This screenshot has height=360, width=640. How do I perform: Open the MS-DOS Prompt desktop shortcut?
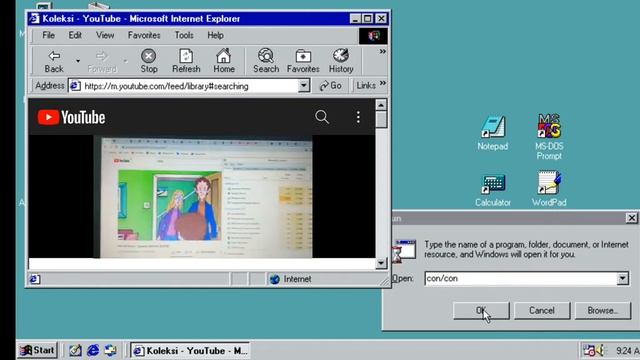click(549, 137)
